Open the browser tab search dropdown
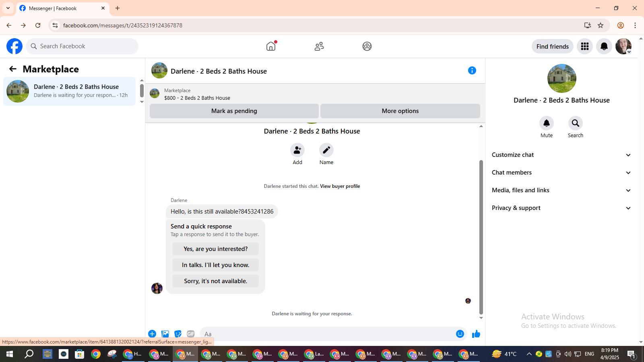 8,8
